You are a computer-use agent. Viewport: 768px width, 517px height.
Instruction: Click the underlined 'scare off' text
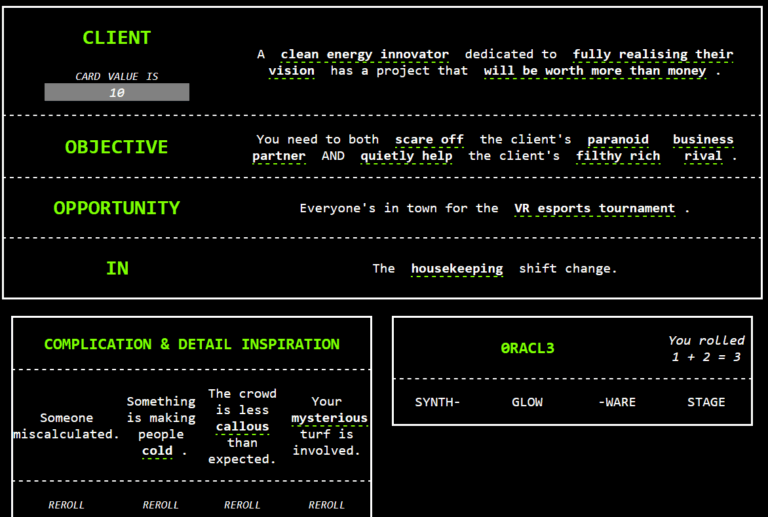tap(429, 139)
